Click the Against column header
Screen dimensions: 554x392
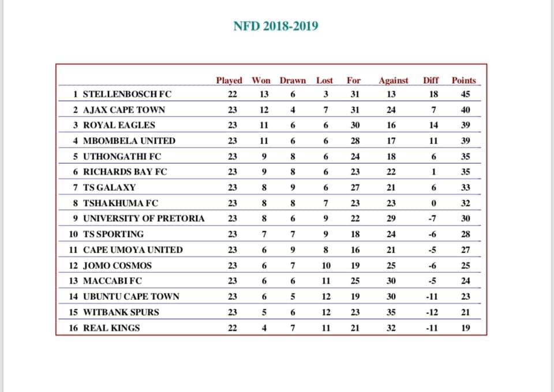point(393,81)
